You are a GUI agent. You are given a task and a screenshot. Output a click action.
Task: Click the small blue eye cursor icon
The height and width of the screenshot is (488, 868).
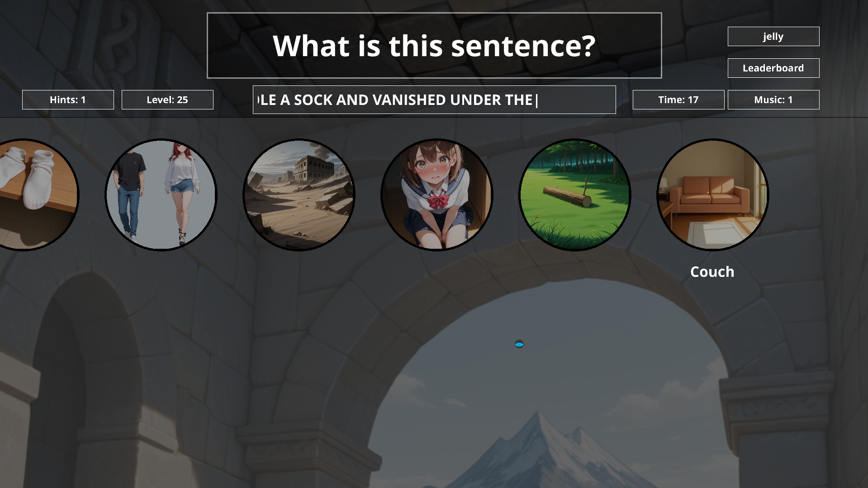point(519,344)
